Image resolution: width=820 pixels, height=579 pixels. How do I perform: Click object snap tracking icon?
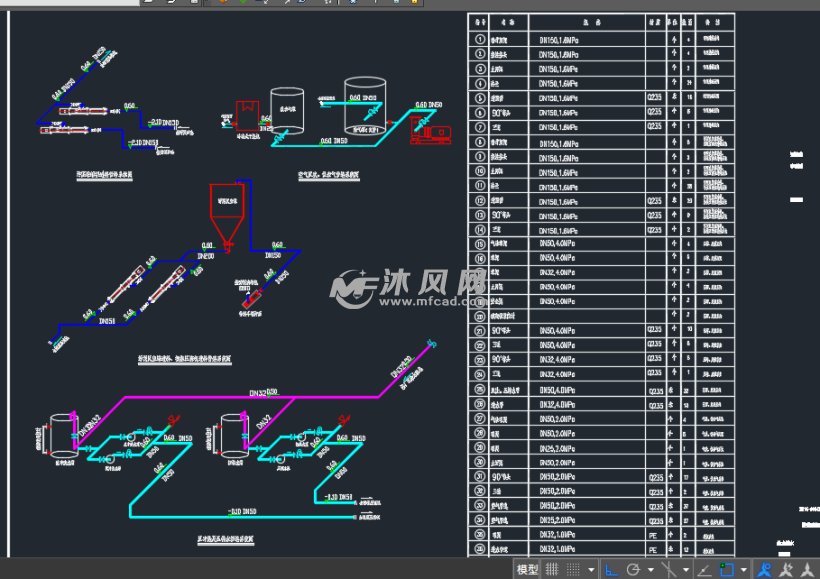(703, 570)
